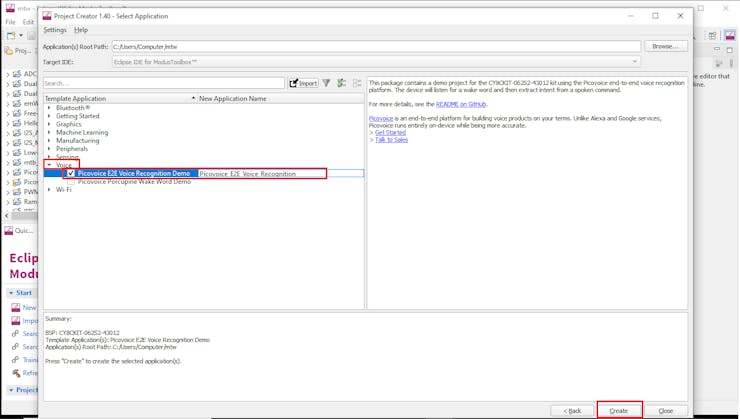This screenshot has width=740, height=419.
Task: Click the Quick Panel tab icon in Eclipse
Action: click(9, 230)
